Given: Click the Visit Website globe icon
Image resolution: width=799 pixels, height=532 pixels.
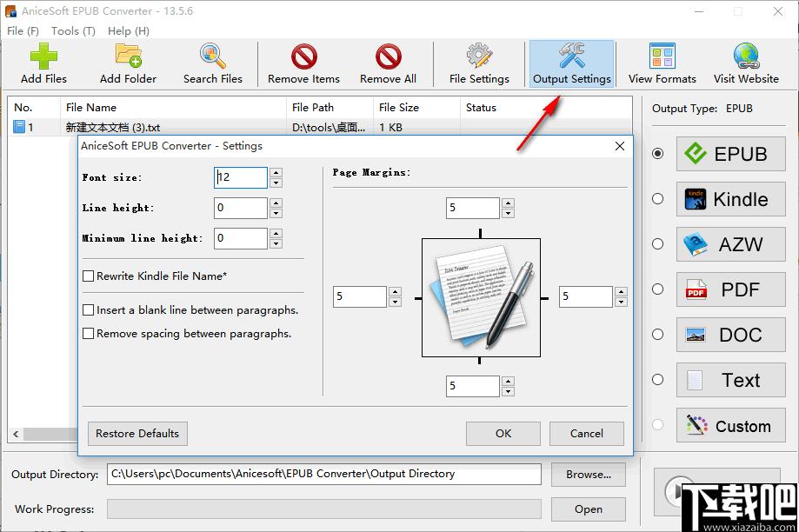Looking at the screenshot, I should click(x=747, y=56).
